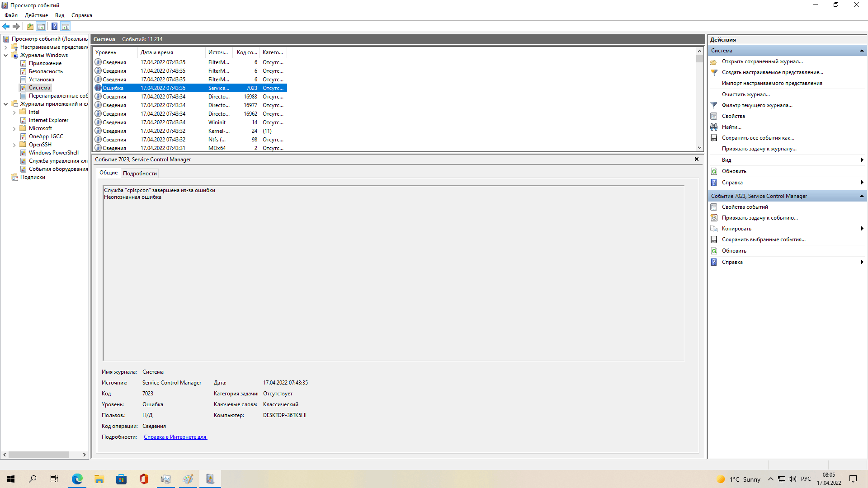
Task: Open the Файл menu
Action: tap(11, 15)
